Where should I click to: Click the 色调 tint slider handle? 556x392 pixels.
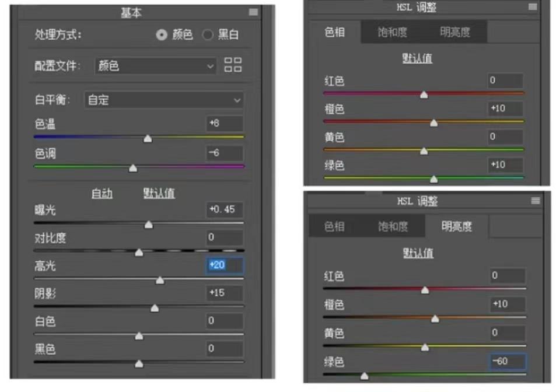(x=133, y=168)
